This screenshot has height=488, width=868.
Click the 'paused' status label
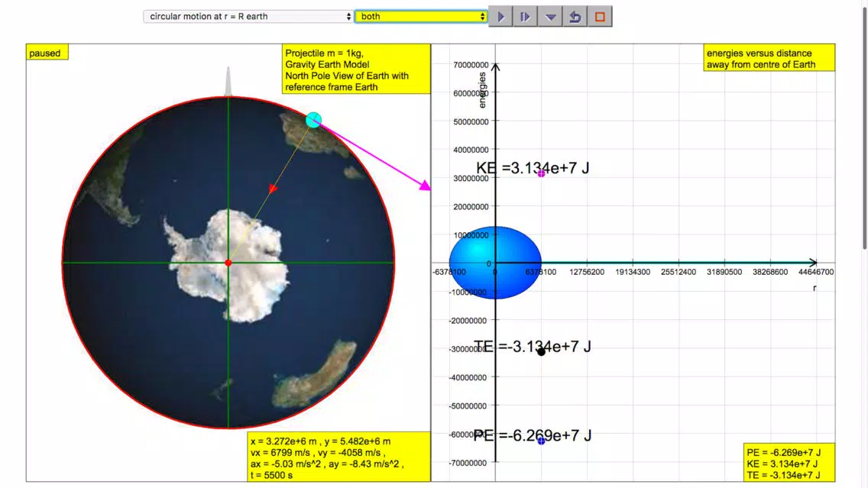click(47, 53)
